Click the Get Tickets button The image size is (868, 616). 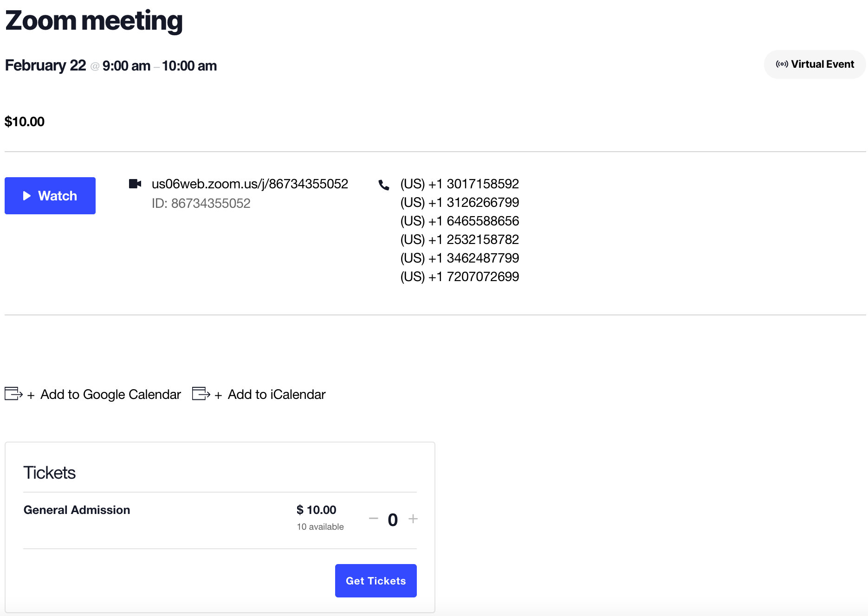pyautogui.click(x=376, y=581)
